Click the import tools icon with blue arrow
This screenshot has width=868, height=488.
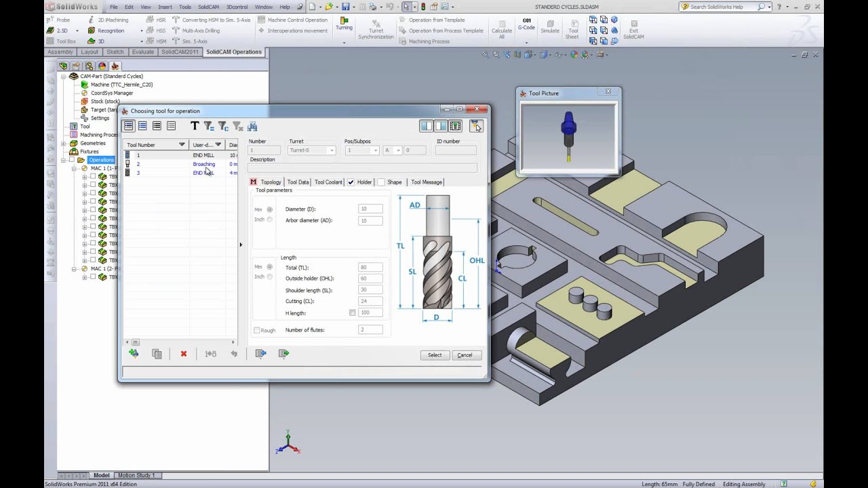[260, 354]
